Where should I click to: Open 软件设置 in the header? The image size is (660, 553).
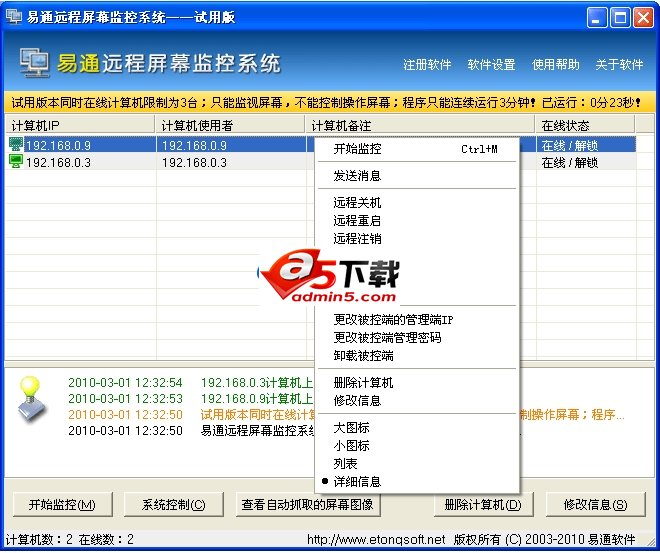tap(491, 65)
